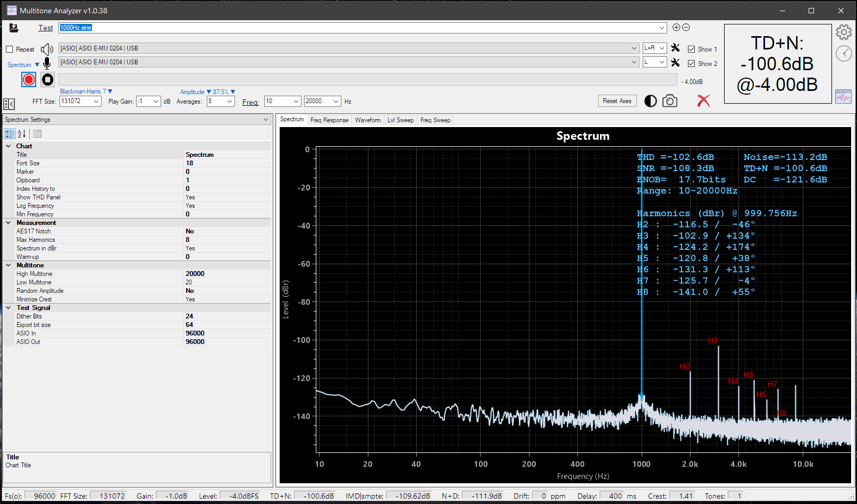This screenshot has height=504, width=857.
Task: Click the ASIO Out value 96000
Action: [195, 342]
